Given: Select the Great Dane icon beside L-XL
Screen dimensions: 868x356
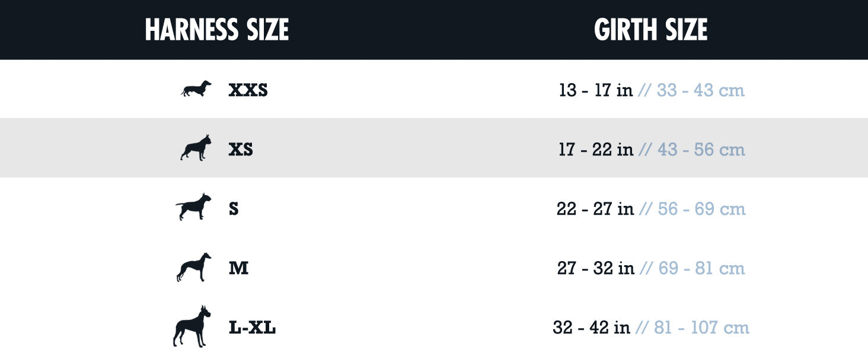Looking at the screenshot, I should [x=192, y=326].
